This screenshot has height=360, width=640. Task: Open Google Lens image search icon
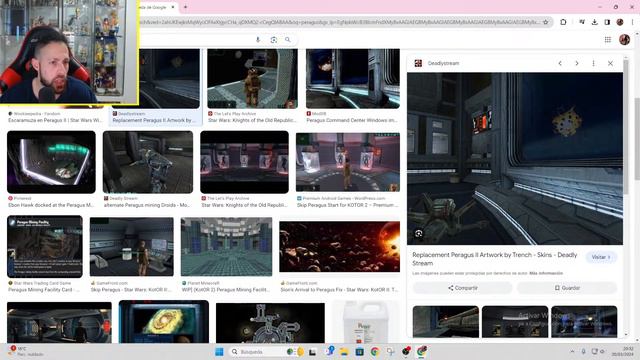(x=273, y=40)
